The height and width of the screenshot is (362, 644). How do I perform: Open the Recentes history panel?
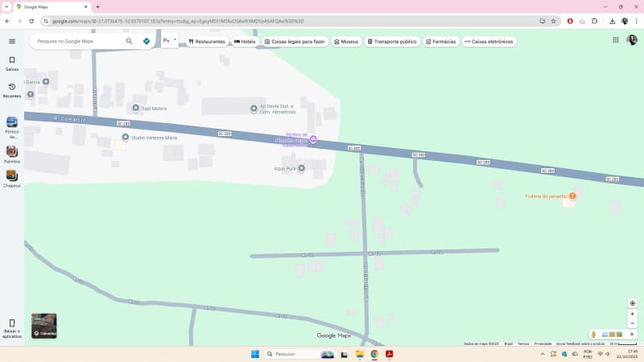[12, 91]
